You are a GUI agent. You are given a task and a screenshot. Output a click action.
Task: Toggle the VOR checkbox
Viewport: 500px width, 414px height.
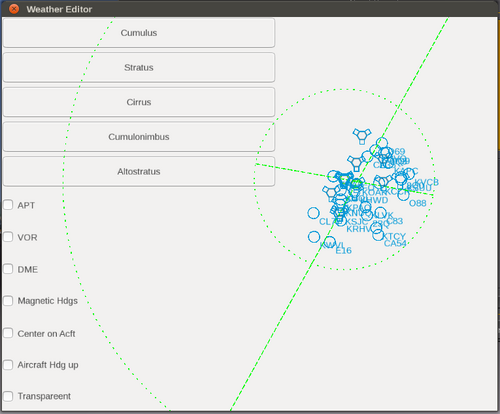(x=8, y=237)
